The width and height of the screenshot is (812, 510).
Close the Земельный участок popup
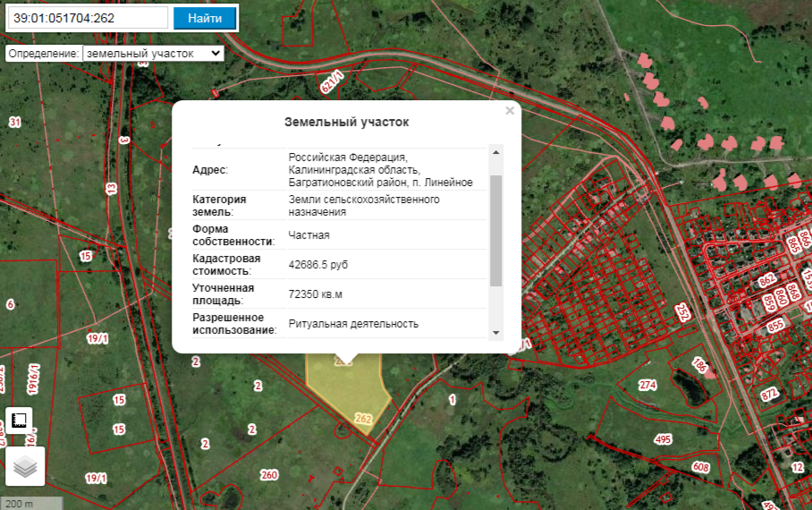tap(510, 111)
